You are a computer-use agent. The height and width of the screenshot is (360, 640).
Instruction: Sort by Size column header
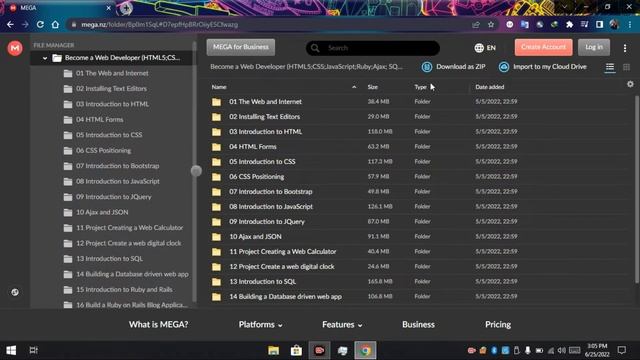pyautogui.click(x=373, y=87)
